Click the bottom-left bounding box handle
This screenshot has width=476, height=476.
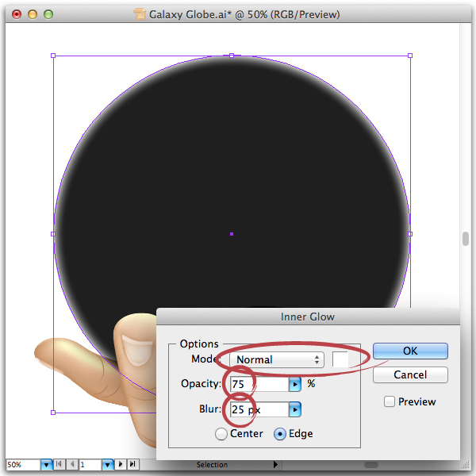click(x=53, y=413)
